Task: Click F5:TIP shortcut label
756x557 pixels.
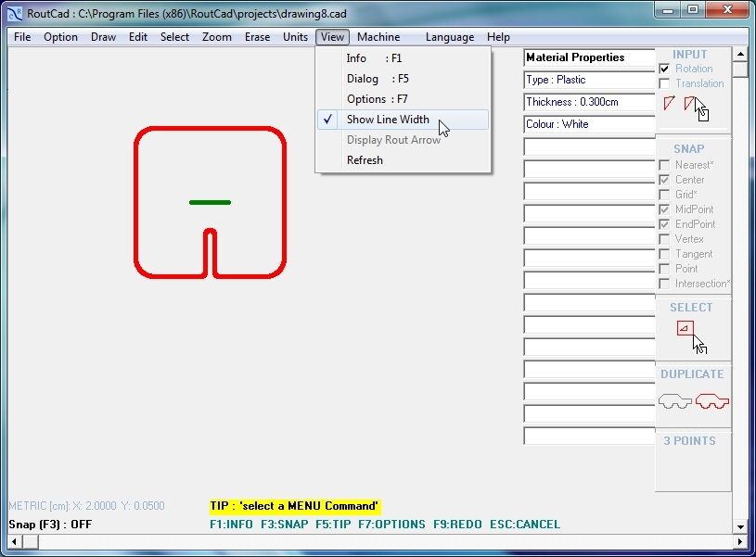Action: [333, 525]
